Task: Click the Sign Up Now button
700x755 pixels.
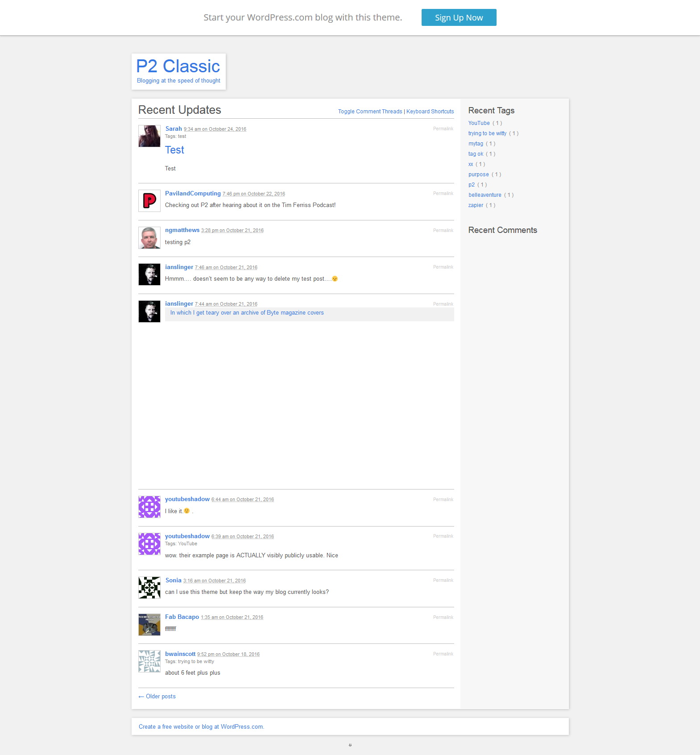Action: pyautogui.click(x=459, y=17)
